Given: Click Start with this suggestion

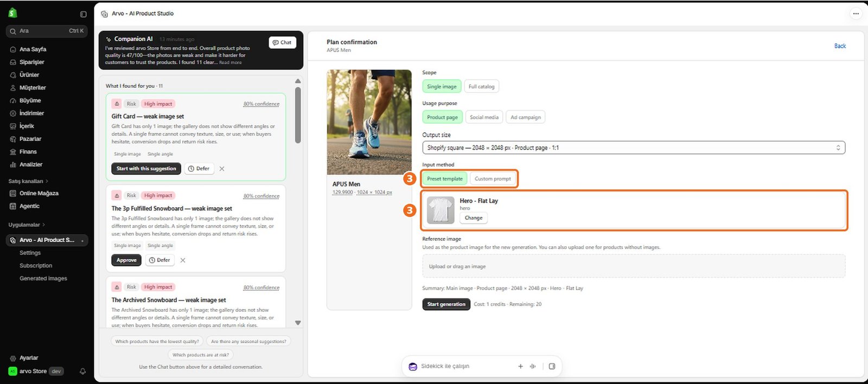Looking at the screenshot, I should pyautogui.click(x=146, y=169).
